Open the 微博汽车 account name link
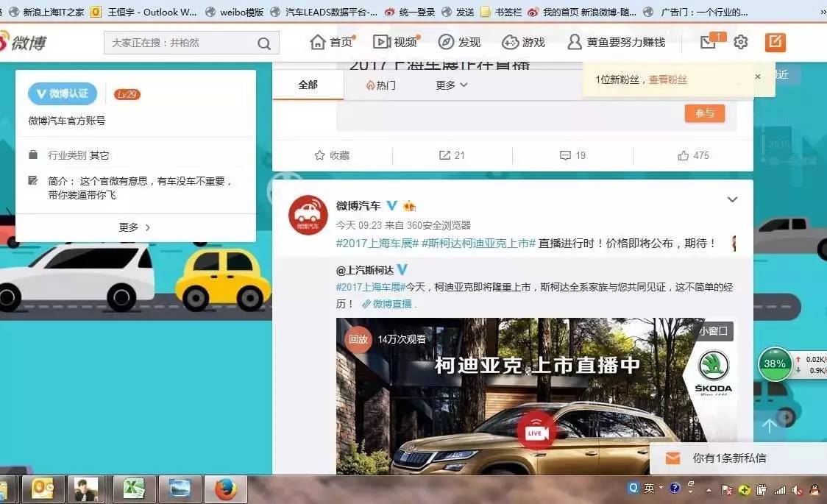This screenshot has height=504, width=827. coord(358,205)
